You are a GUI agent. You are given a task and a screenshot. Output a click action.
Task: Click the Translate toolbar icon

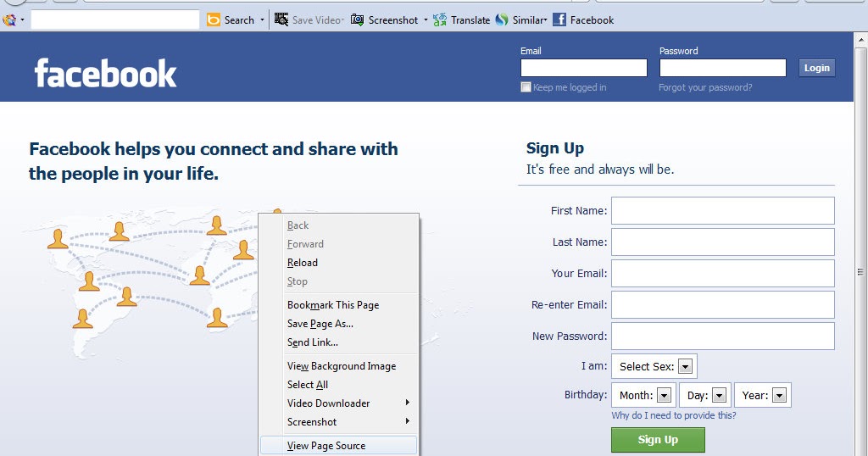440,20
